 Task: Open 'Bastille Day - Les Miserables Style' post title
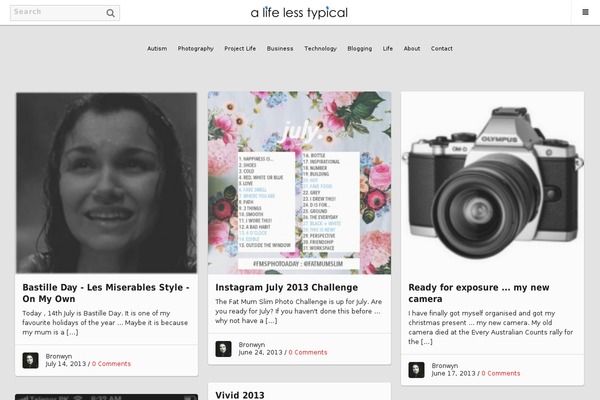(x=106, y=293)
